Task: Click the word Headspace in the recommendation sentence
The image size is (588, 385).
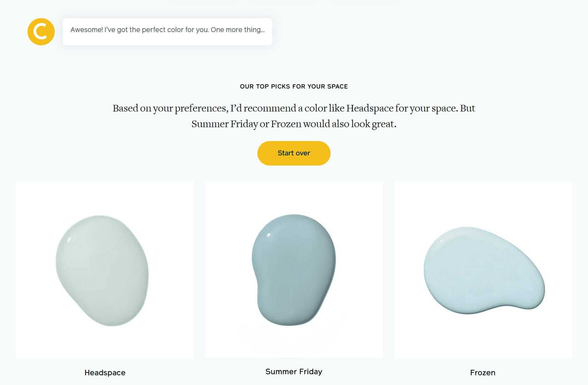Action: pos(370,108)
